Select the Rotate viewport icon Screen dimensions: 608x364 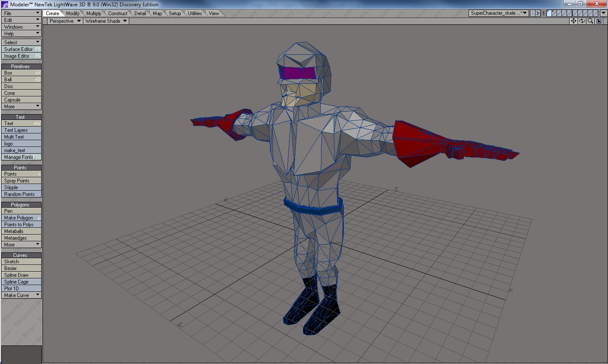(x=582, y=21)
